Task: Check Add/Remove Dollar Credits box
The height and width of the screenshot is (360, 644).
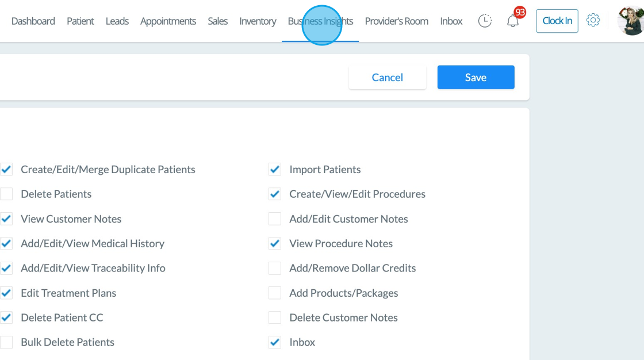Action: point(275,269)
